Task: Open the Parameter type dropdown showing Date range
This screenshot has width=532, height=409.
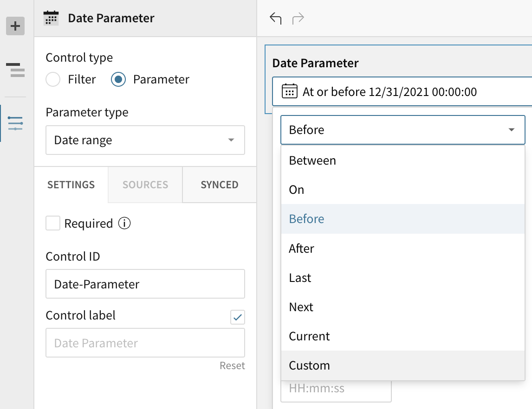Action: click(x=145, y=140)
